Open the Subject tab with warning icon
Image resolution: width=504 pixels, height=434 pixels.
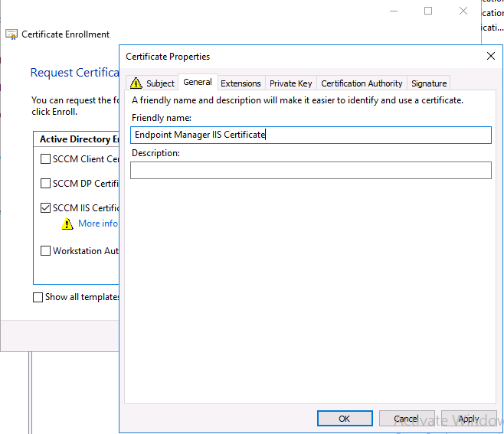click(152, 83)
